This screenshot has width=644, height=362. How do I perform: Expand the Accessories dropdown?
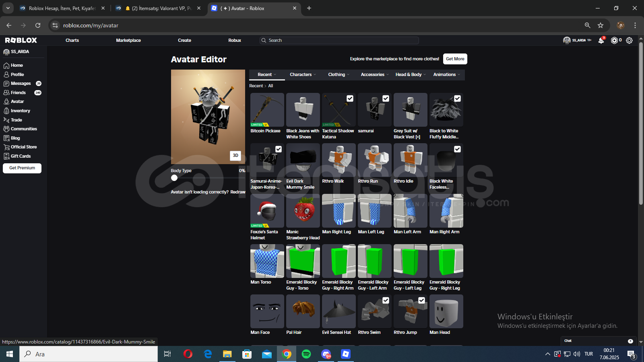pyautogui.click(x=375, y=75)
